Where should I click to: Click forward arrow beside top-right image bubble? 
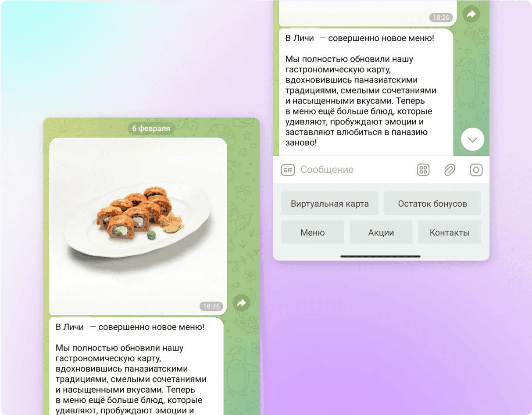471,14
